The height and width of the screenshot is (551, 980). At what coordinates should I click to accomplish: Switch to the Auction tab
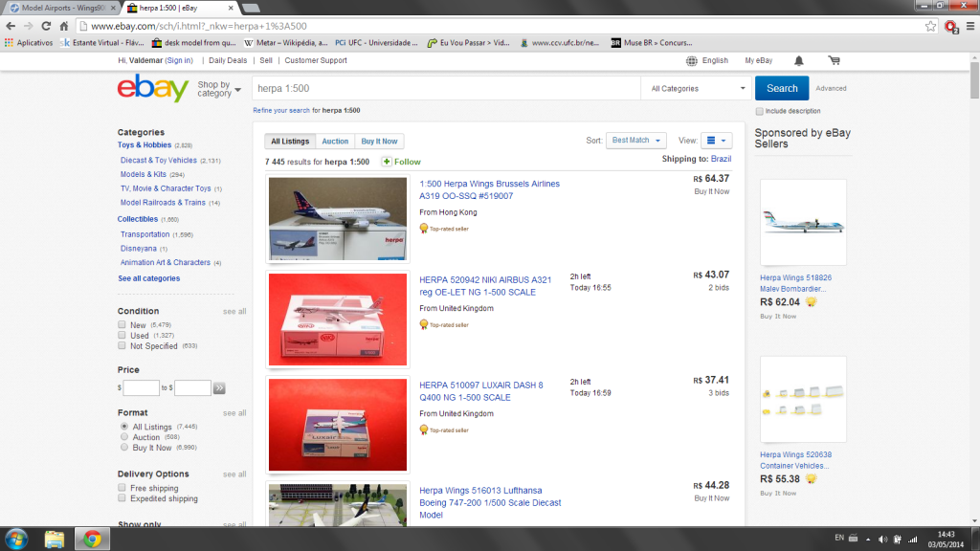[x=335, y=142]
